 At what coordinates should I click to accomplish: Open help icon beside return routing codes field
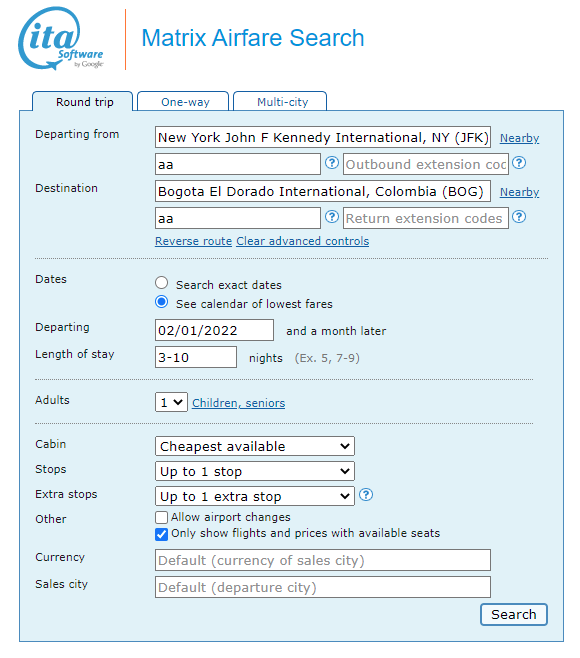click(x=332, y=217)
